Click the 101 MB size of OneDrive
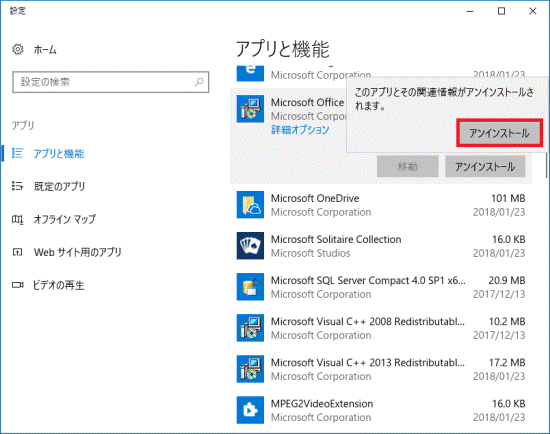The width and height of the screenshot is (550, 434). (508, 198)
